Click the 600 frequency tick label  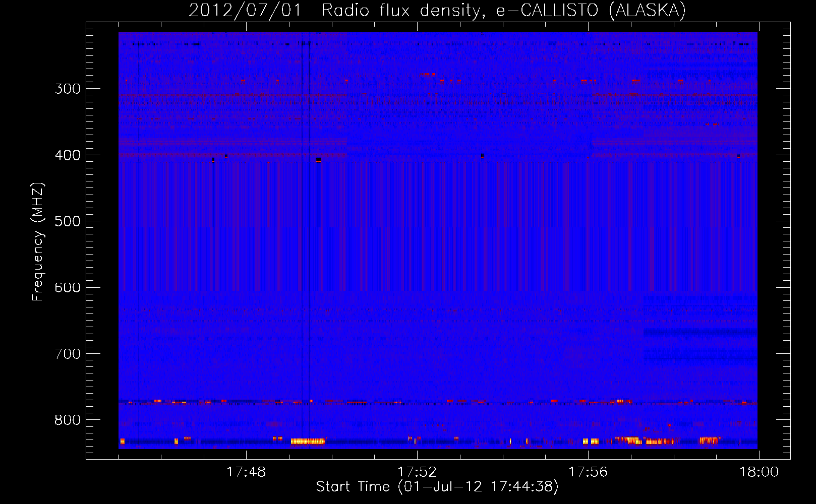click(x=68, y=287)
